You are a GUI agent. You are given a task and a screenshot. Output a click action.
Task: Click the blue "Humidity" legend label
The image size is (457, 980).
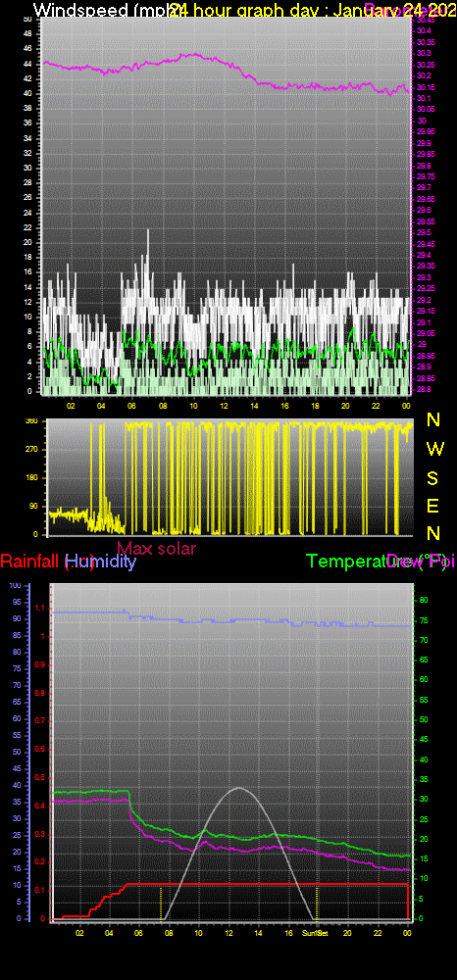[100, 562]
